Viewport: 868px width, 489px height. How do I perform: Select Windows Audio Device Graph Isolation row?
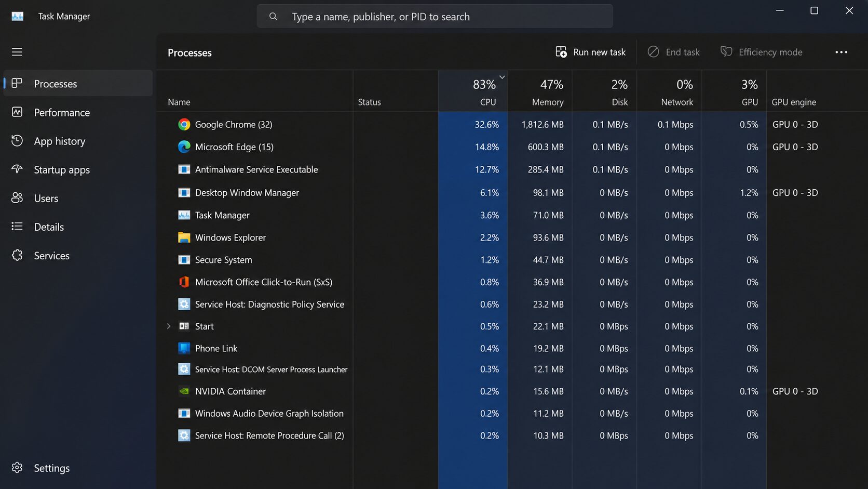[512, 414]
